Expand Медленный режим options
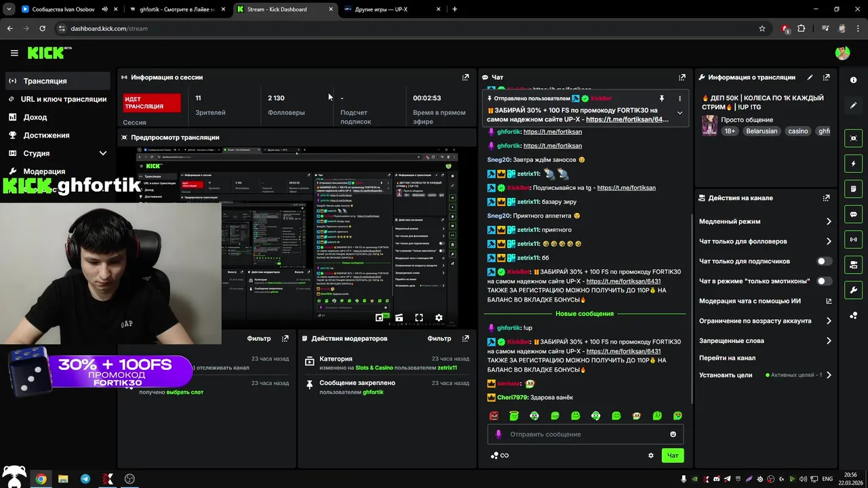Viewport: 868px width, 488px height. (x=829, y=222)
